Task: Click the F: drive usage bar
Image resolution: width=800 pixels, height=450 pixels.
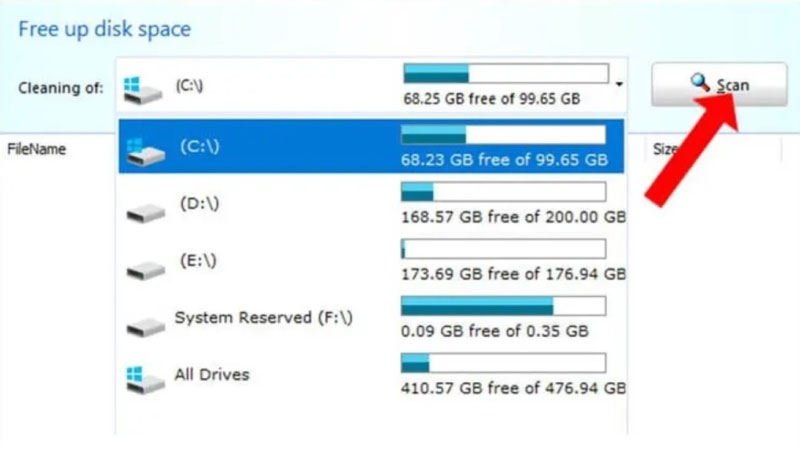Action: (x=504, y=306)
